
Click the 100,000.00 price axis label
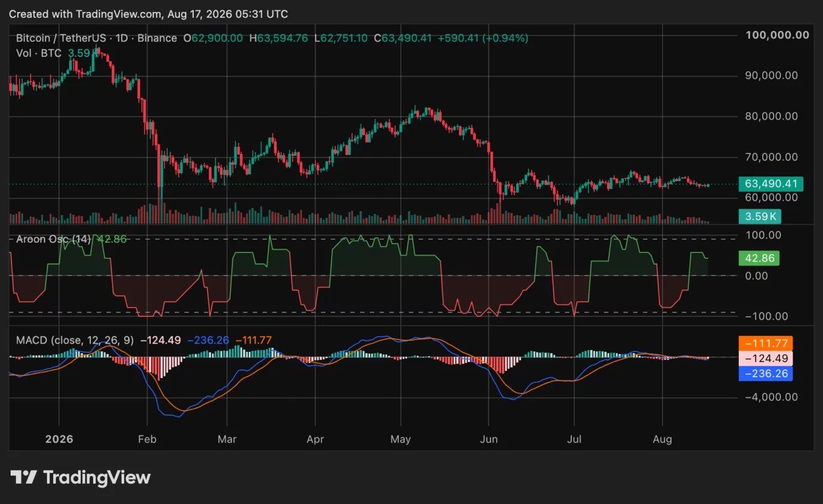777,35
